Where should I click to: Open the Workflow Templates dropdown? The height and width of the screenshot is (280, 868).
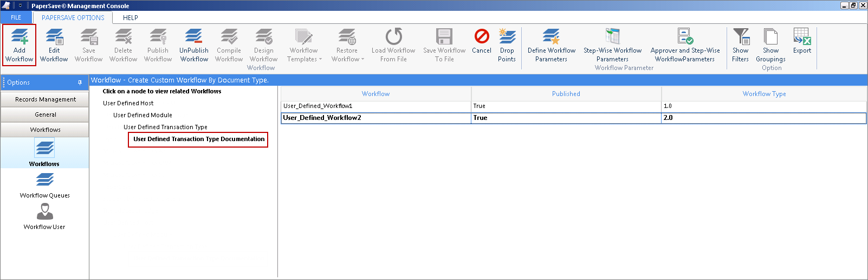(x=304, y=45)
